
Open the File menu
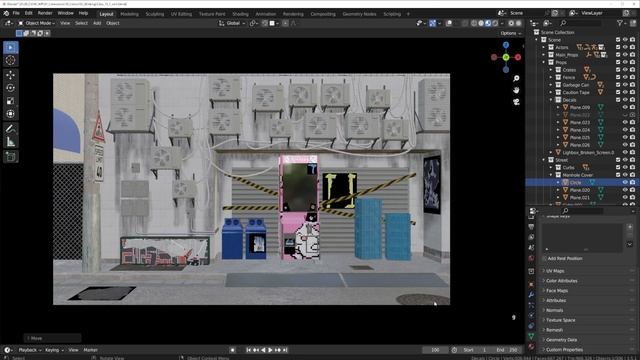point(16,13)
